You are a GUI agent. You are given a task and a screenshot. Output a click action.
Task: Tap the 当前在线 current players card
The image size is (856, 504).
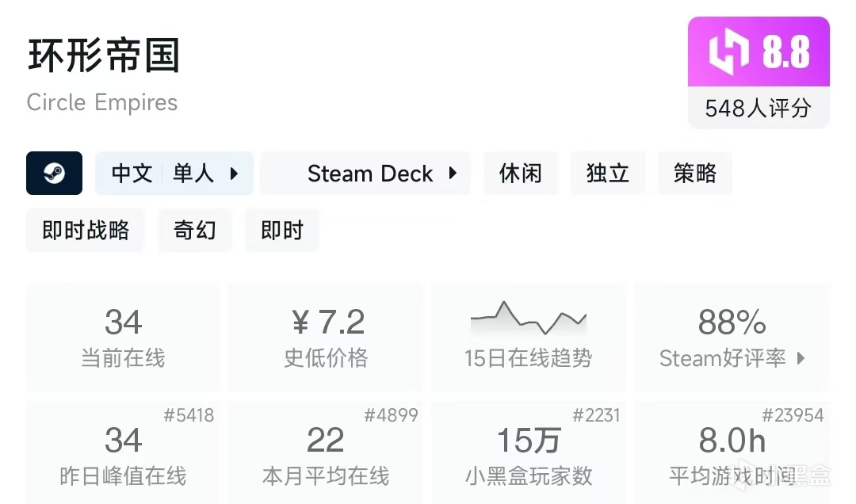pos(123,338)
